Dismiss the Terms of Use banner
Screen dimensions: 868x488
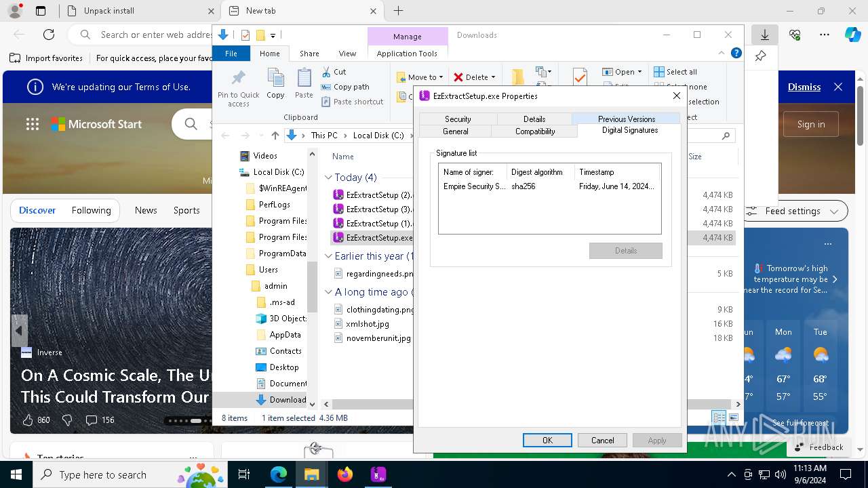pos(804,87)
